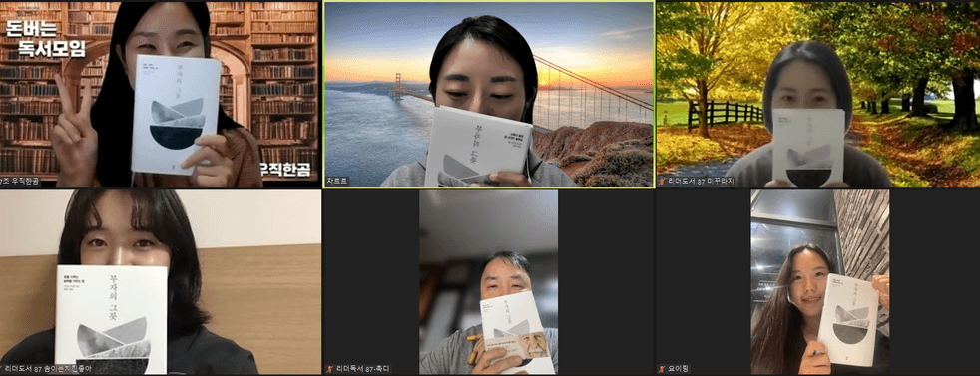Select the 우직한곰 name label in library tile
Screen dimensions: 980x376
[20, 182]
